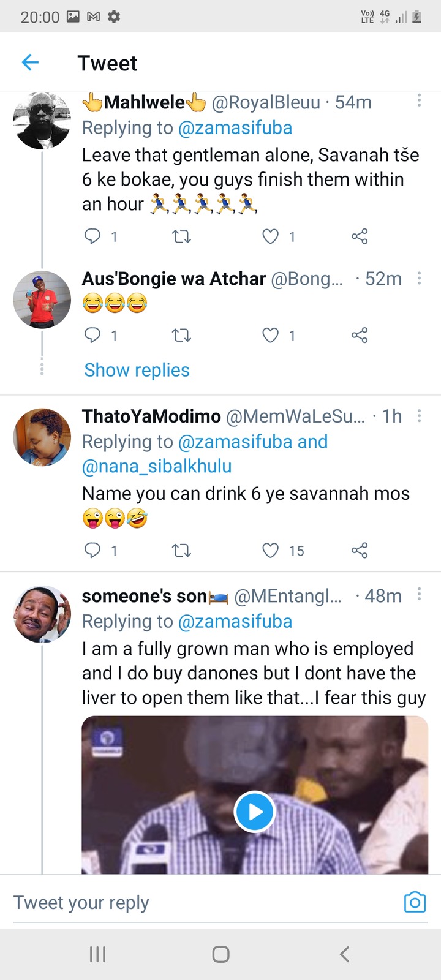
Task: Like Mahlwele's tweet about Savanah
Action: [271, 236]
